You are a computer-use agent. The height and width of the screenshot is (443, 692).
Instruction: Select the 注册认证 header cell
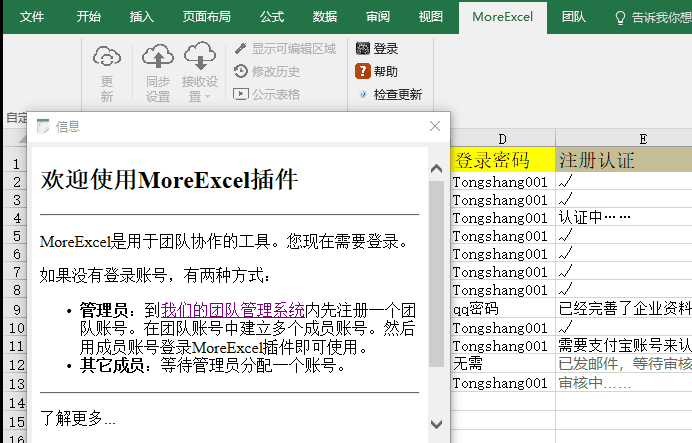(624, 160)
